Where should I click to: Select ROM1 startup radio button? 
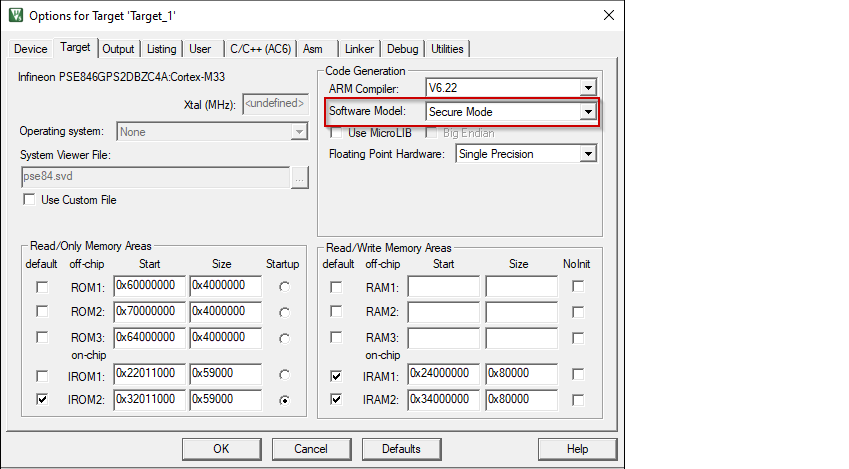click(287, 287)
